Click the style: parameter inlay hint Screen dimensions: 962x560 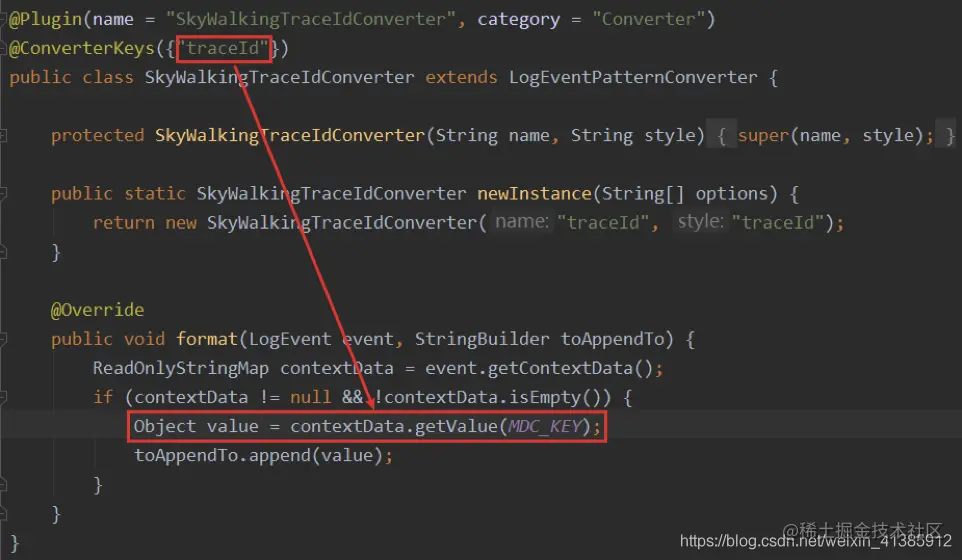pos(701,221)
